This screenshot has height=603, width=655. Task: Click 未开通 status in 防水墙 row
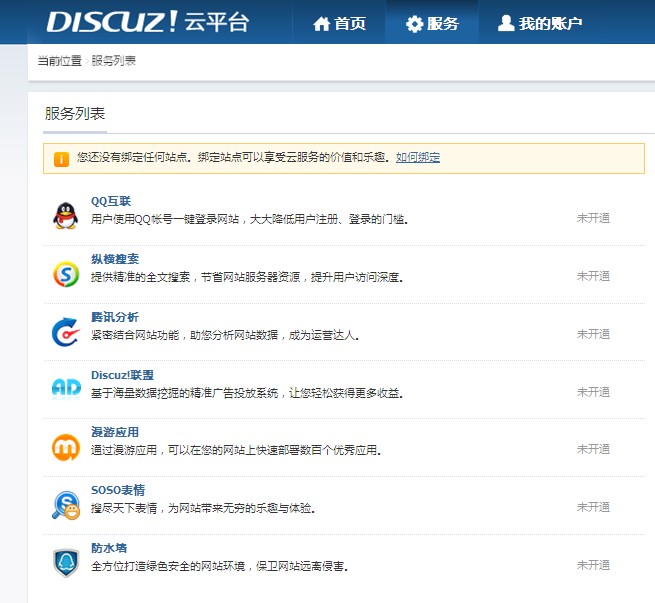[593, 565]
